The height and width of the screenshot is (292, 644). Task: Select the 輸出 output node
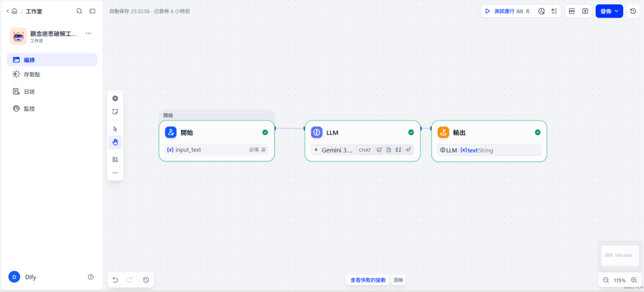click(x=489, y=141)
